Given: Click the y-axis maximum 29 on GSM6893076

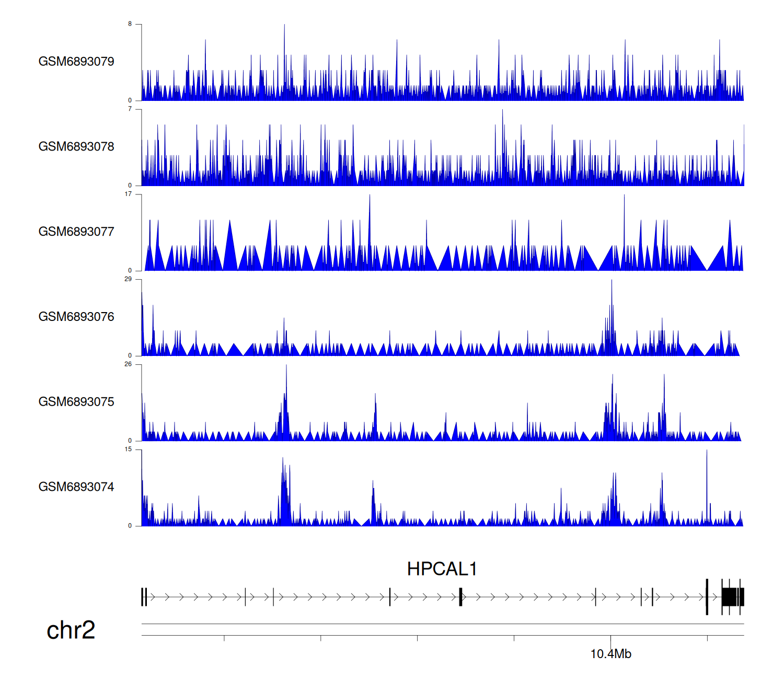Looking at the screenshot, I should coord(128,279).
